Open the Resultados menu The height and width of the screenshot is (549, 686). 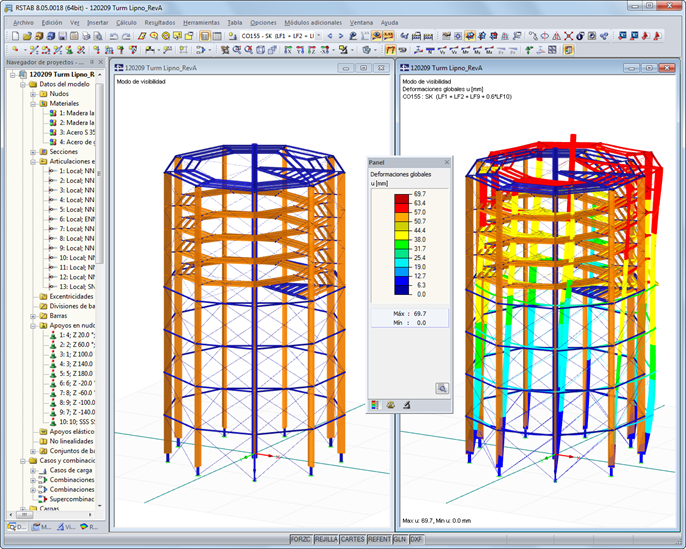tap(159, 21)
